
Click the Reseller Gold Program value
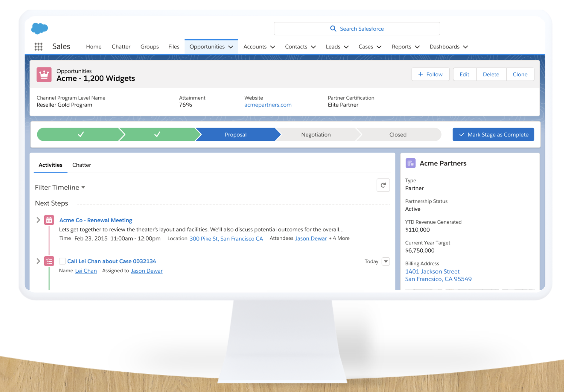[x=64, y=105]
